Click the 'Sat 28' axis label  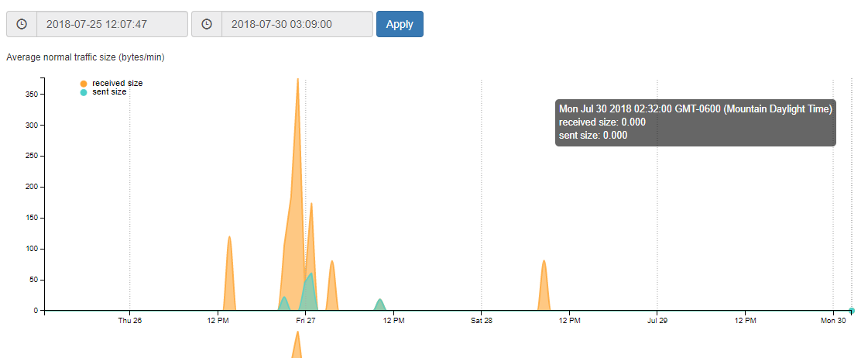[482, 320]
